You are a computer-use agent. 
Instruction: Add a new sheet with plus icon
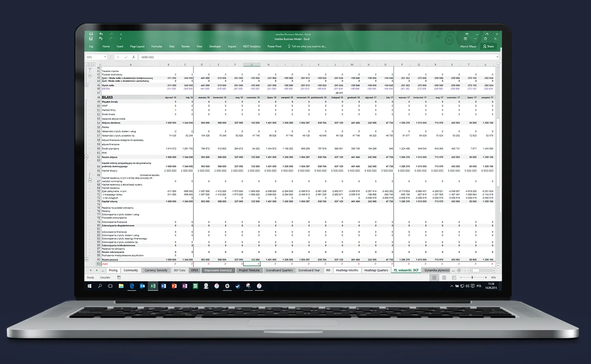click(459, 270)
